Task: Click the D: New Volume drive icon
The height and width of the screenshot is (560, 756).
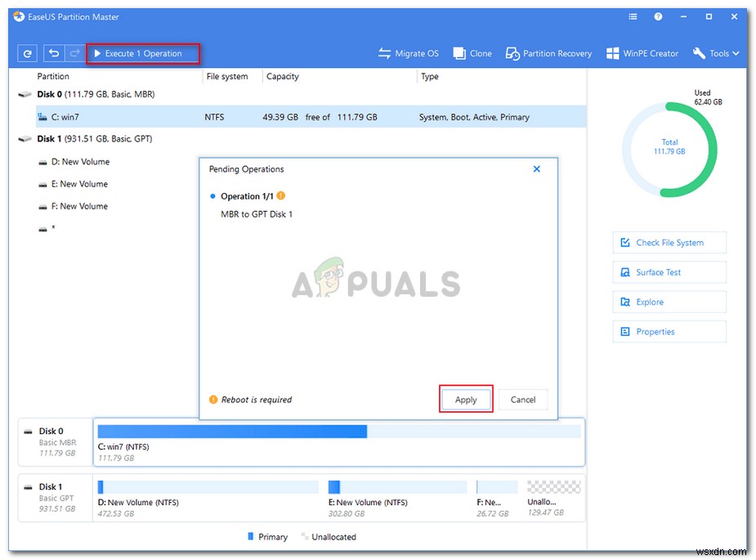Action: (43, 163)
